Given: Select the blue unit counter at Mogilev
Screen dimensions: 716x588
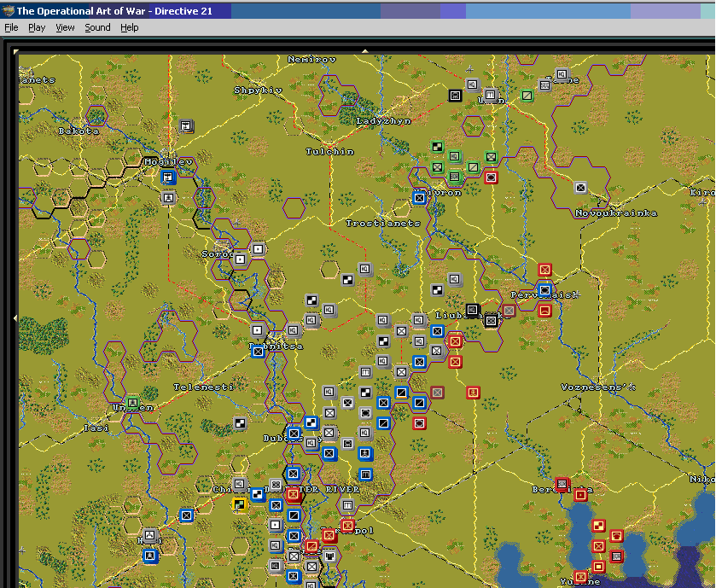Looking at the screenshot, I should click(168, 177).
